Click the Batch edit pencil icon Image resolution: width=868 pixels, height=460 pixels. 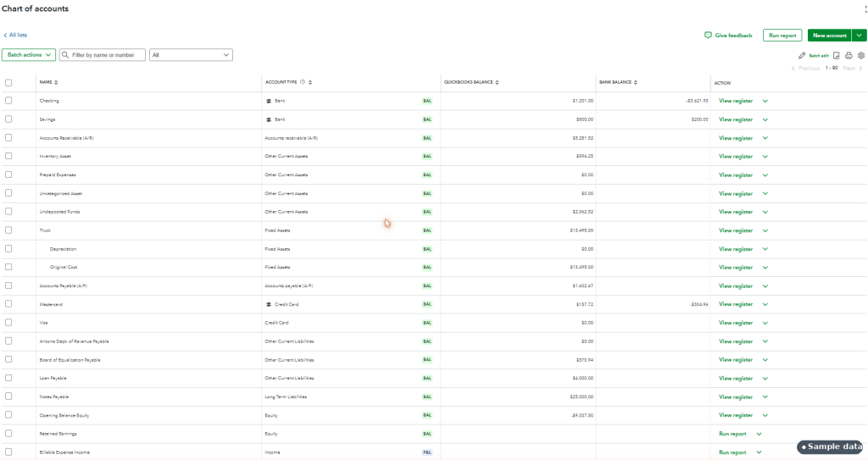point(802,55)
